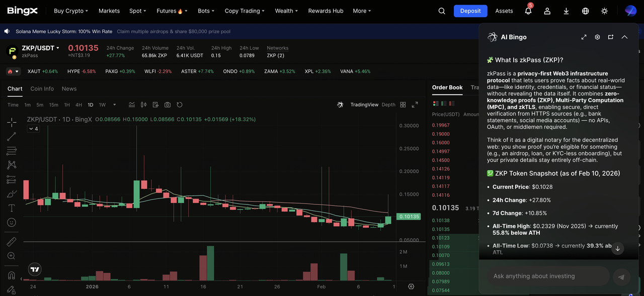
Task: Open the Assets link
Action: coord(504,11)
